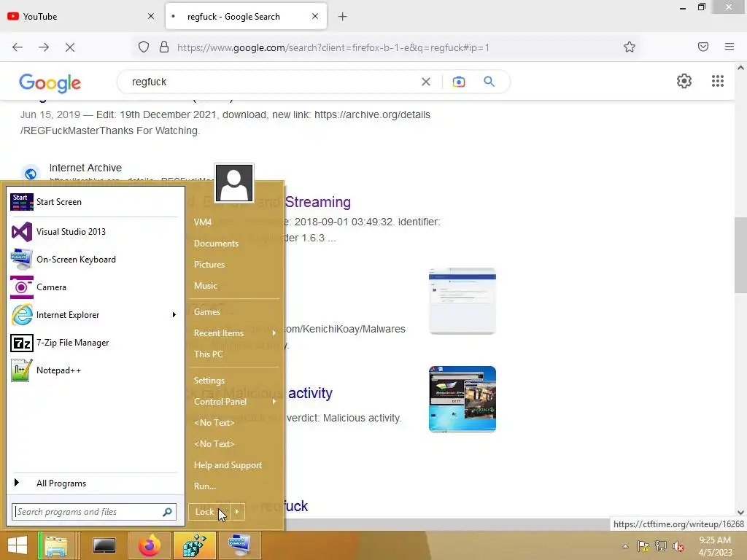The width and height of the screenshot is (747, 560).
Task: View site security padlock info
Action: pyautogui.click(x=164, y=47)
